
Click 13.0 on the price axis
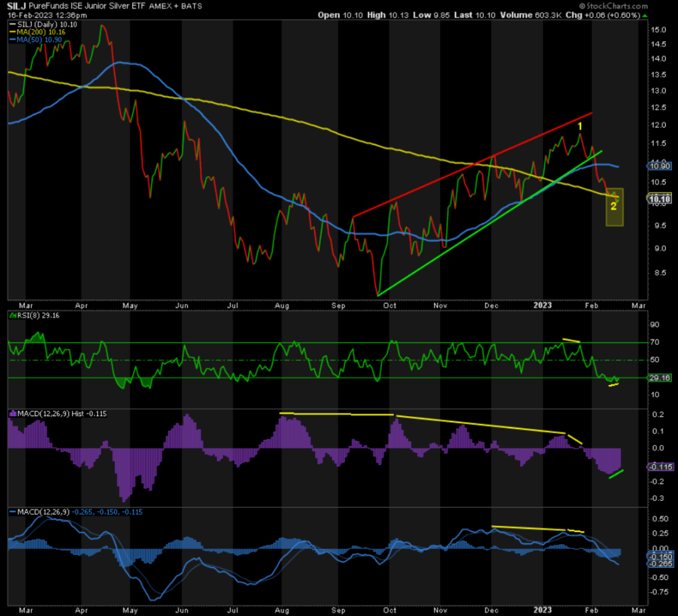pos(658,91)
